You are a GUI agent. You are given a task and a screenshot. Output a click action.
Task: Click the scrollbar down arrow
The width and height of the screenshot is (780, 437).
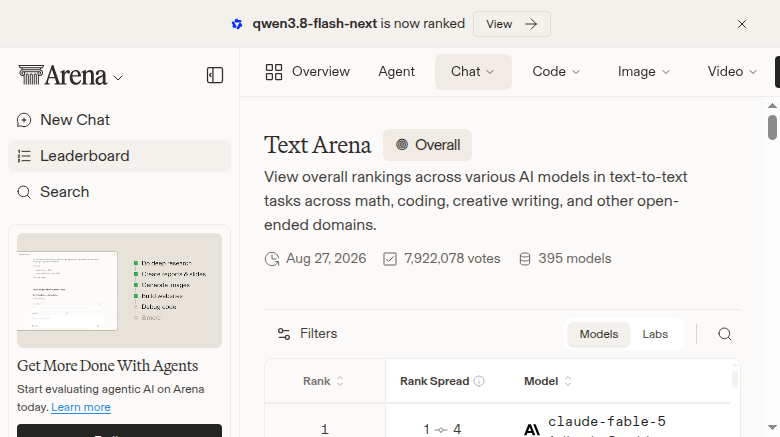click(772, 428)
